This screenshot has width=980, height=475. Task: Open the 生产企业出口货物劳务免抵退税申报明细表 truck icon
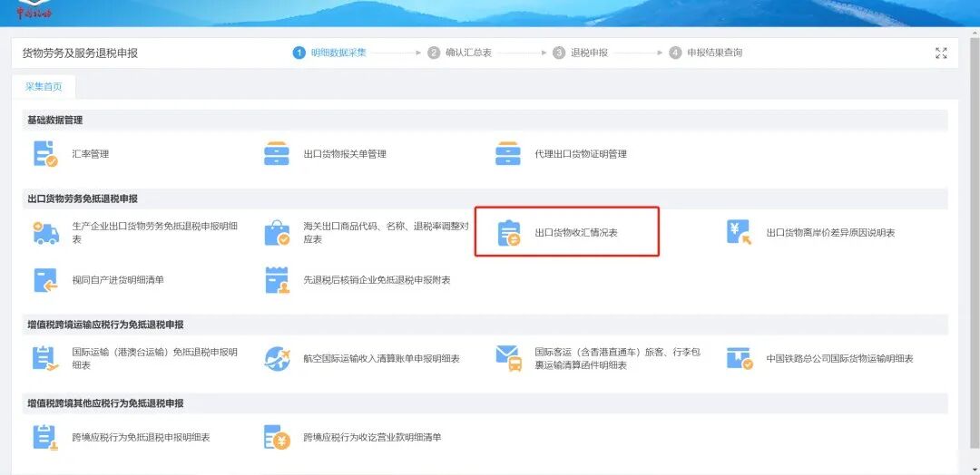pos(45,233)
